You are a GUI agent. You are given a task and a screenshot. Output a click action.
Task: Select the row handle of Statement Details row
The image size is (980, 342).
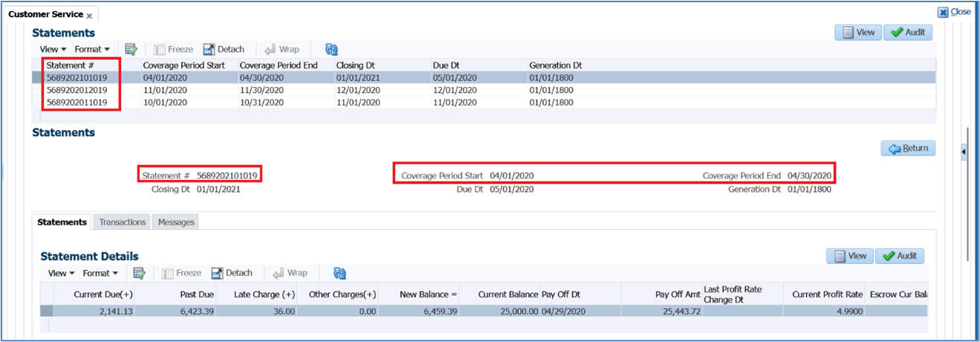click(47, 311)
